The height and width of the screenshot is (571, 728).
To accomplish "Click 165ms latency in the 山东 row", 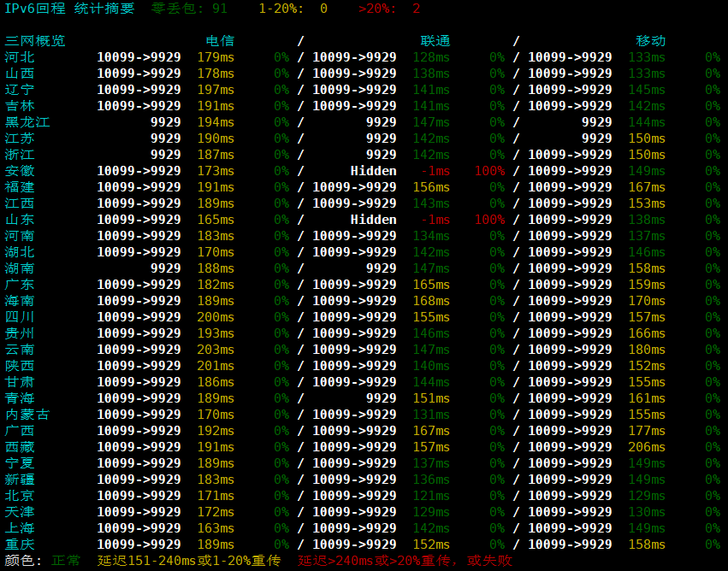I will click(216, 220).
